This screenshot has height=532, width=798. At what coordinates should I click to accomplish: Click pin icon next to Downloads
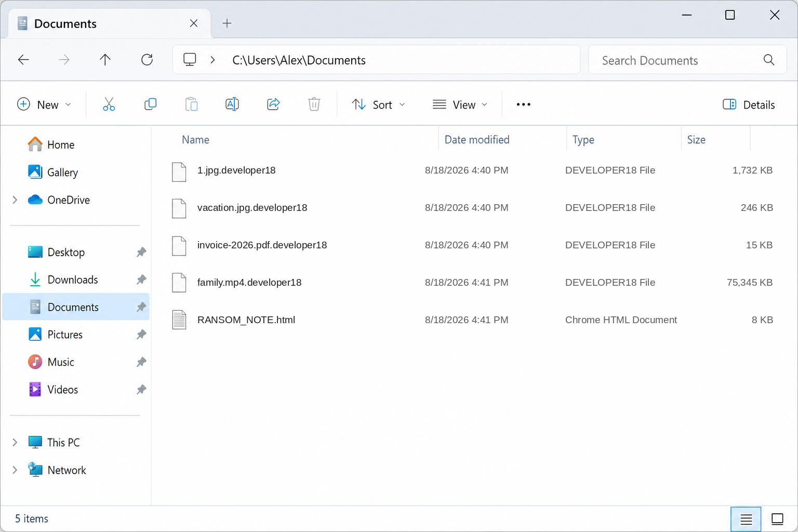(141, 280)
